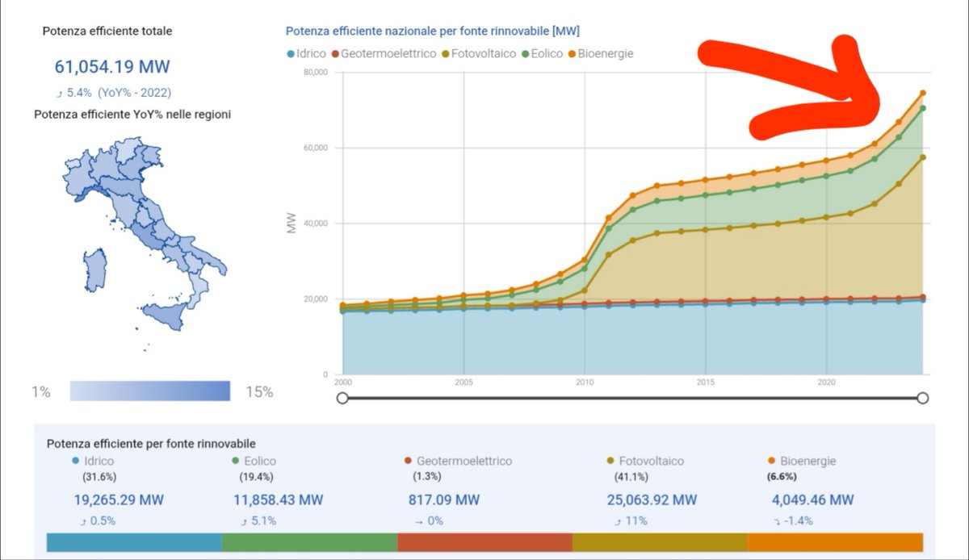Image resolution: width=969 pixels, height=560 pixels.
Task: Click the olive Fotovoltaico segment of the bottom bar
Action: 660,542
